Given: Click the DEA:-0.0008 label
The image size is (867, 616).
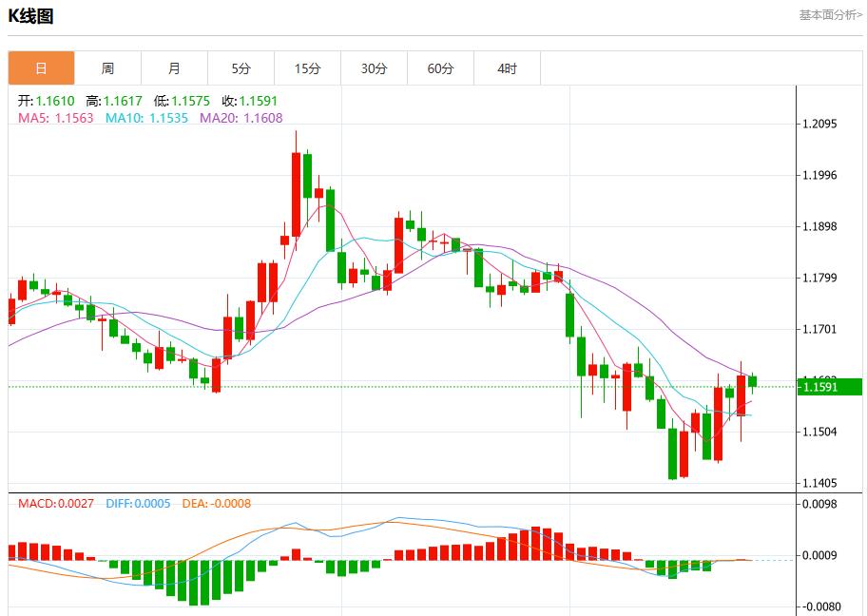Looking at the screenshot, I should 217,503.
